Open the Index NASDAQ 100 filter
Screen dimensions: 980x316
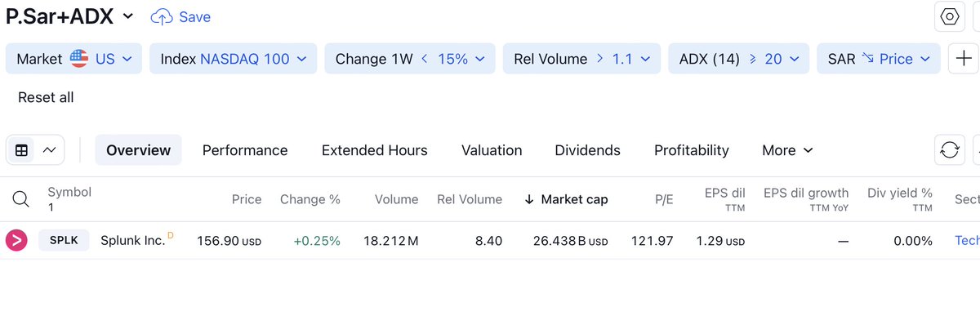pos(234,59)
